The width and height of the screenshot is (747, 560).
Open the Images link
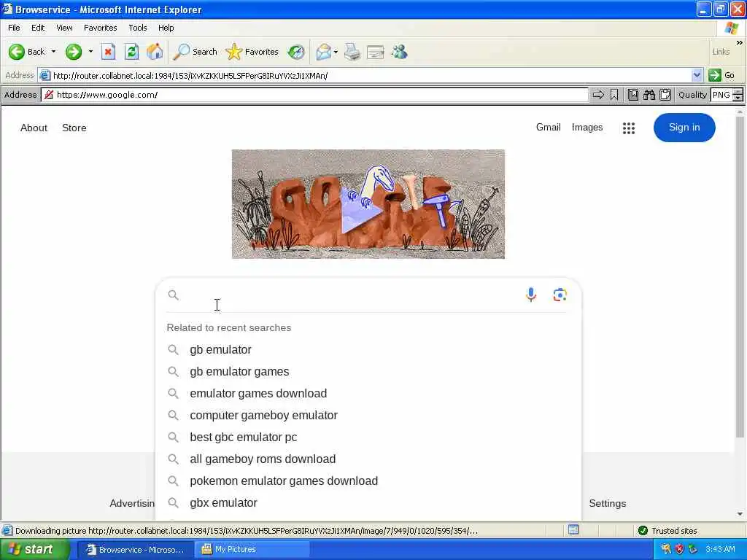click(587, 127)
